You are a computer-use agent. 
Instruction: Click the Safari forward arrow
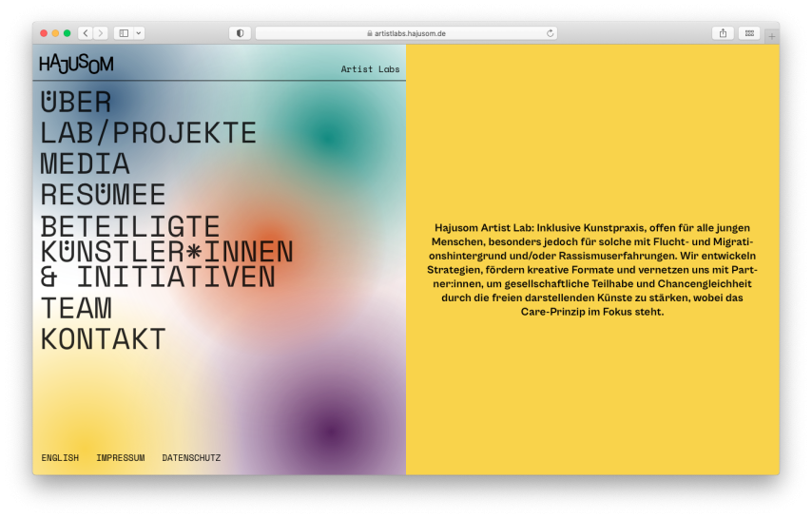pyautogui.click(x=100, y=33)
